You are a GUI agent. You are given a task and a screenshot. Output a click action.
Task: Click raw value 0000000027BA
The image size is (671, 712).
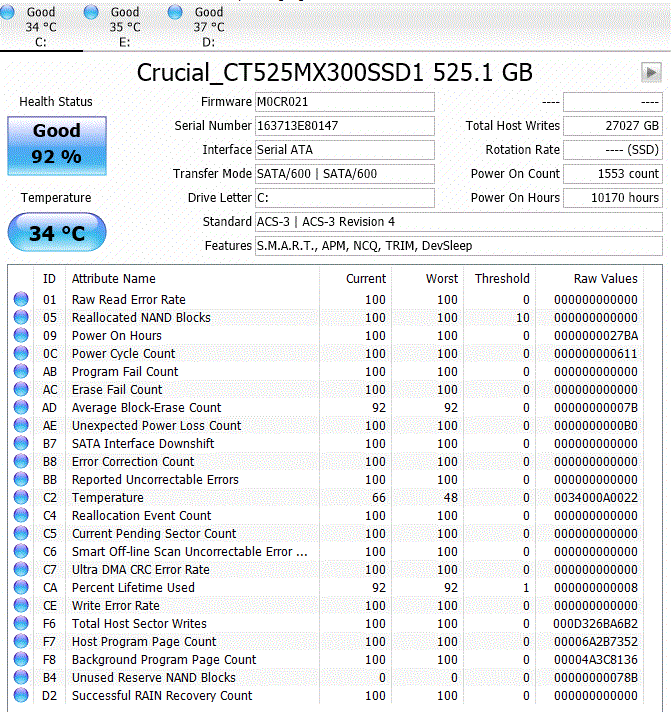596,336
